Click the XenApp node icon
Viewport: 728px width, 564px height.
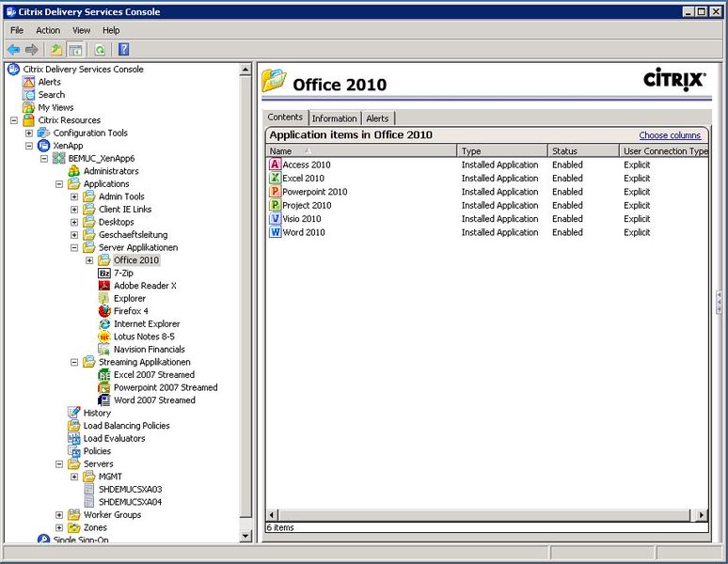(43, 146)
